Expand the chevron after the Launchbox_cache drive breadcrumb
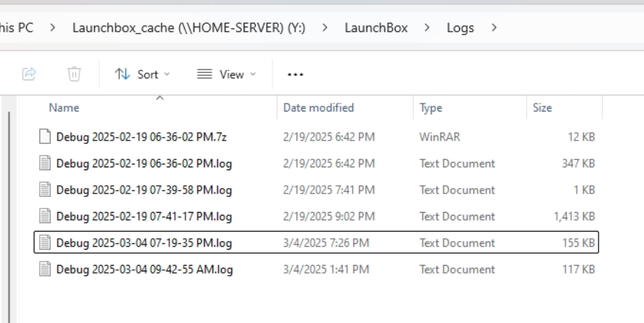Image resolution: width=644 pixels, height=323 pixels. point(325,27)
